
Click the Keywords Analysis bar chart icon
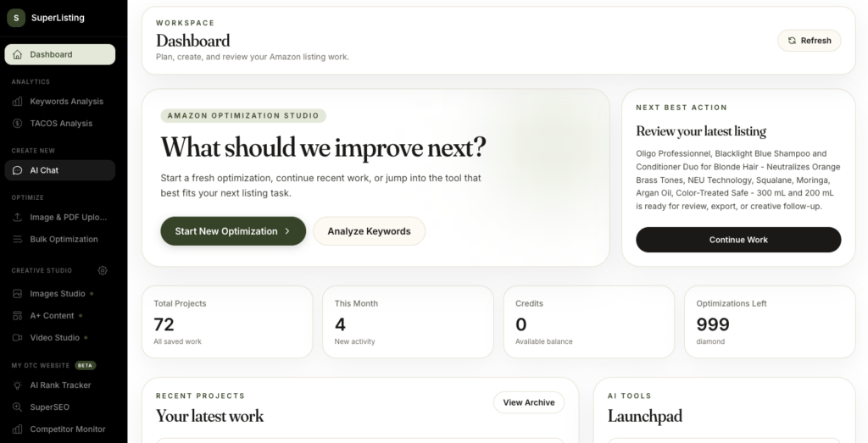pyautogui.click(x=18, y=101)
